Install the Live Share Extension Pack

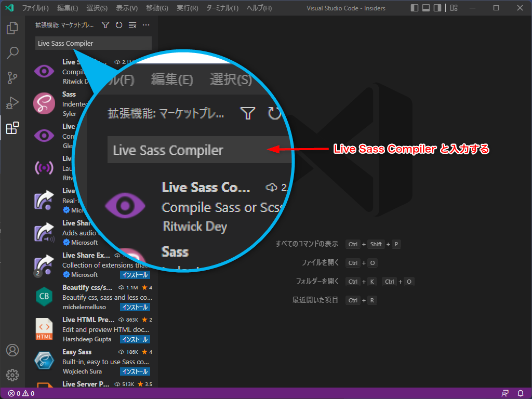coord(135,275)
